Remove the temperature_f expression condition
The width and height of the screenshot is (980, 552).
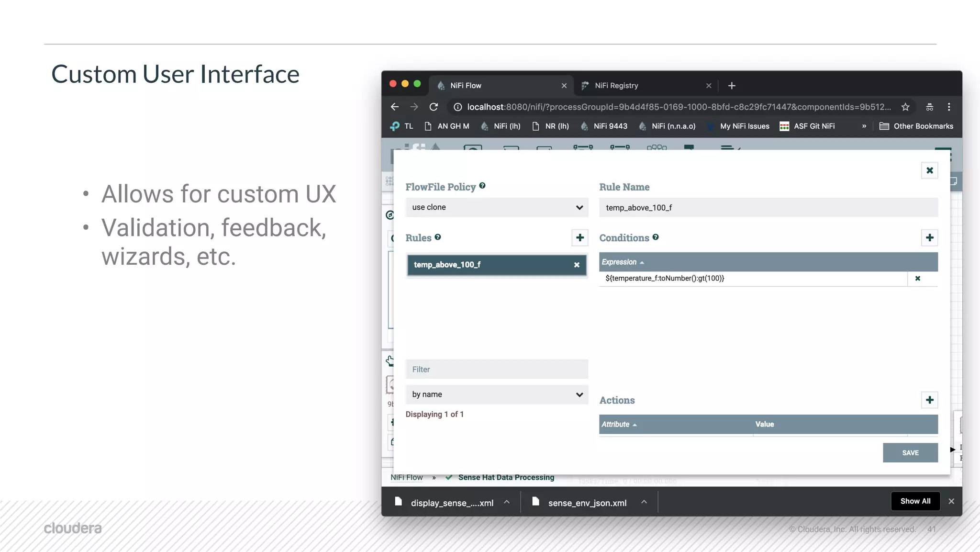tap(918, 278)
